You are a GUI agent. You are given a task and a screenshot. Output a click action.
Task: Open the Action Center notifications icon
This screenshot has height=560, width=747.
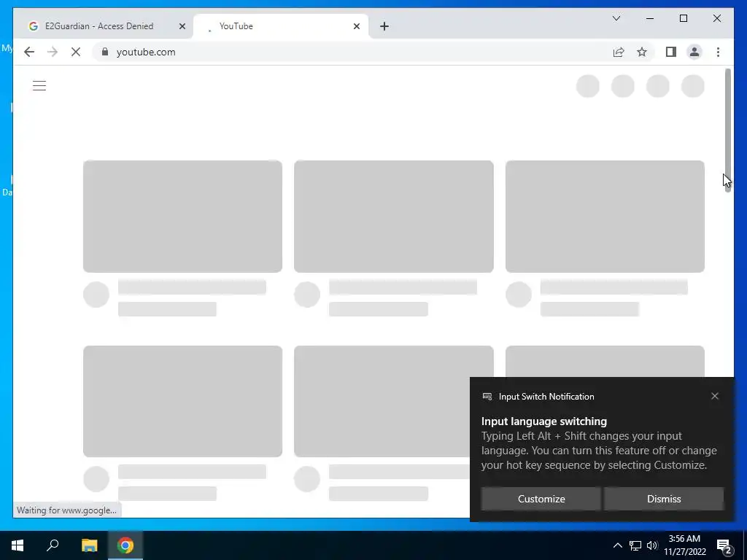[x=724, y=546]
